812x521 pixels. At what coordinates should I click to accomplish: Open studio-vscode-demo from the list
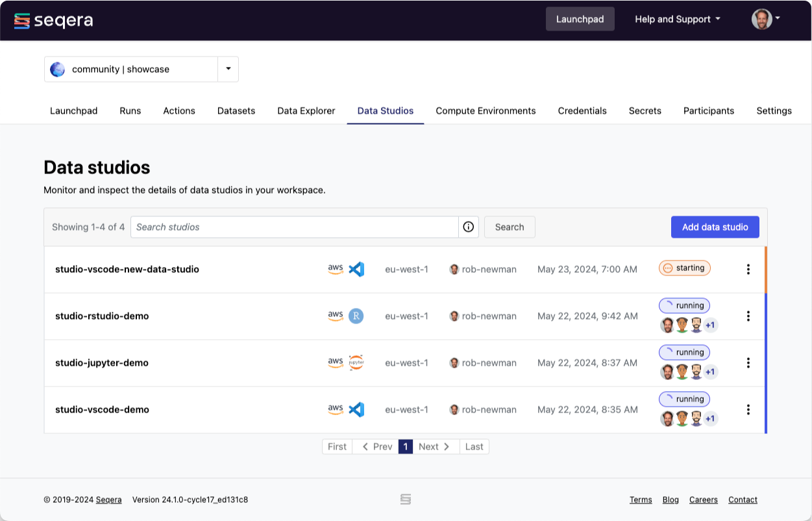102,410
